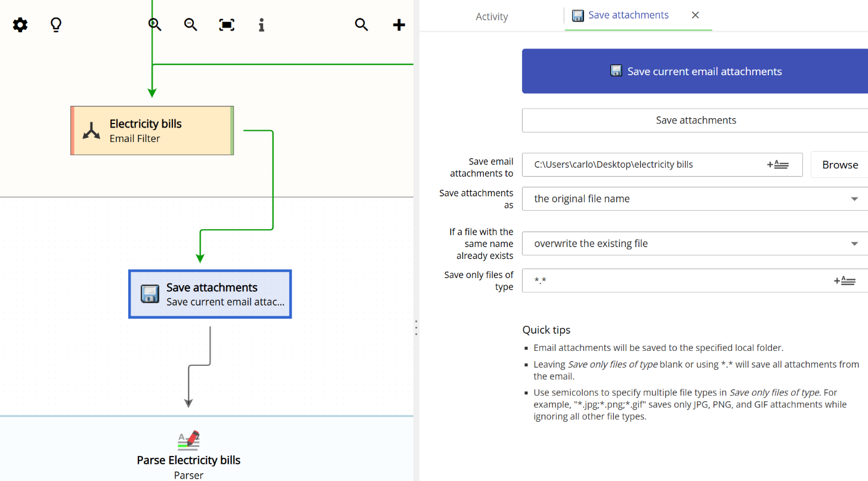Screen dimensions: 868x481
Task: Click the search magnifier icon
Action: (x=362, y=24)
